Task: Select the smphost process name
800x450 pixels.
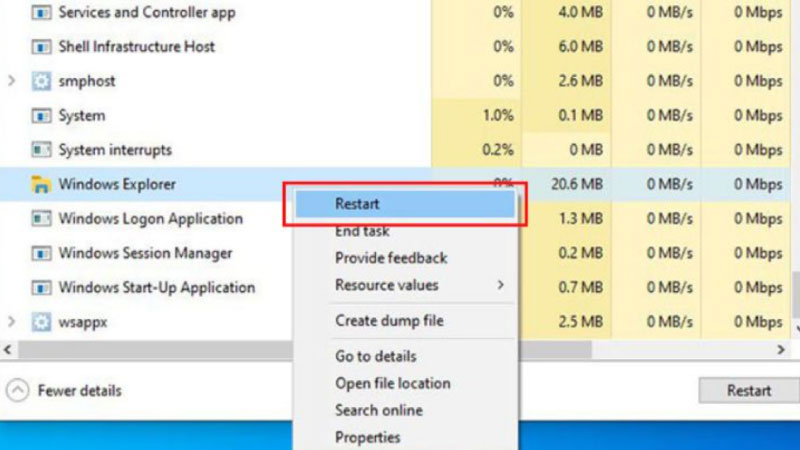Action: pyautogui.click(x=87, y=81)
